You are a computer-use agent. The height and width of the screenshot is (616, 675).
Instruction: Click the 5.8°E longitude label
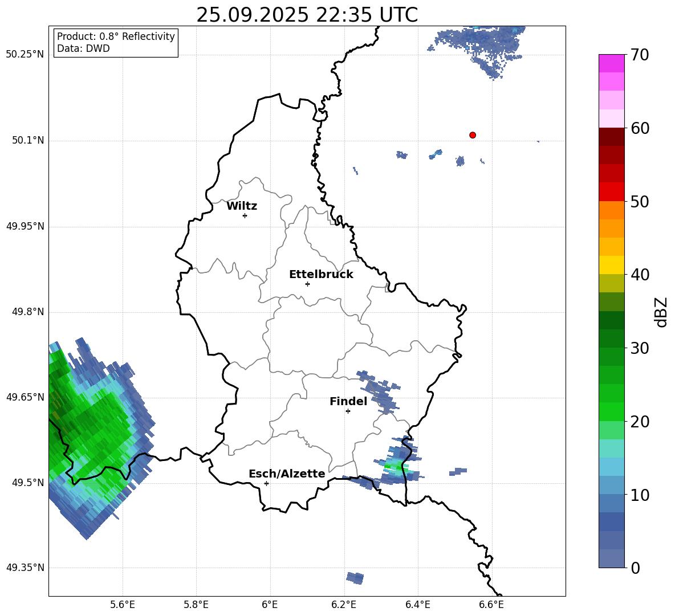(x=196, y=605)
